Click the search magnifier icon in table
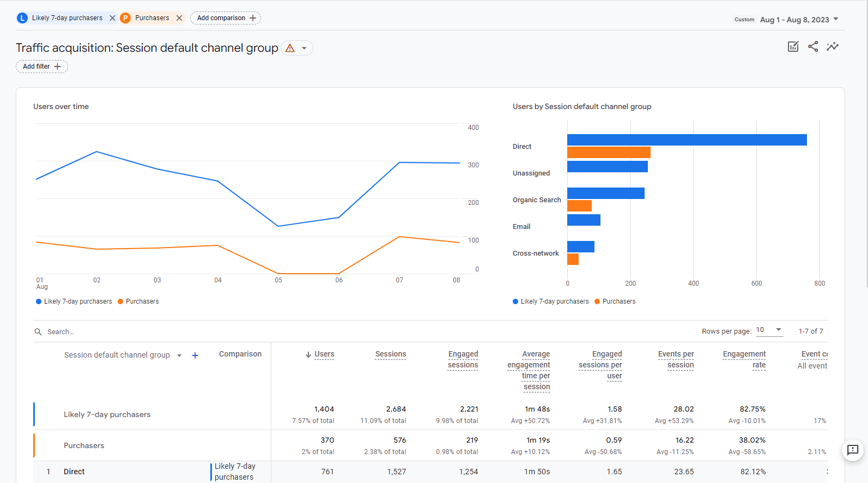868x483 pixels. (x=38, y=332)
